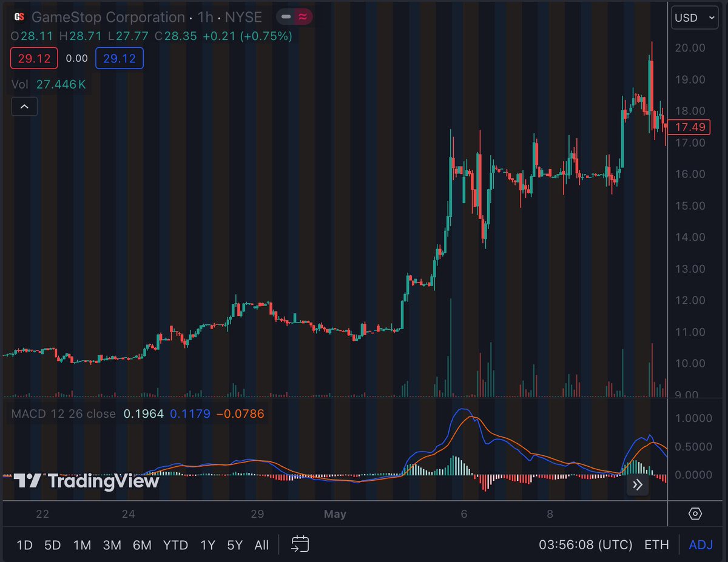
Task: Select the 5Y time range
Action: point(235,545)
